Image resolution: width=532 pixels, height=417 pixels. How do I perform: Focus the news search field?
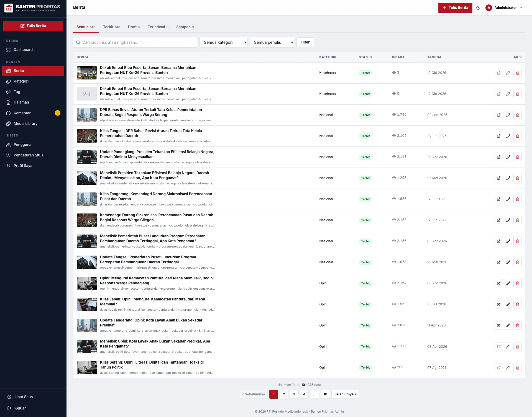135,42
